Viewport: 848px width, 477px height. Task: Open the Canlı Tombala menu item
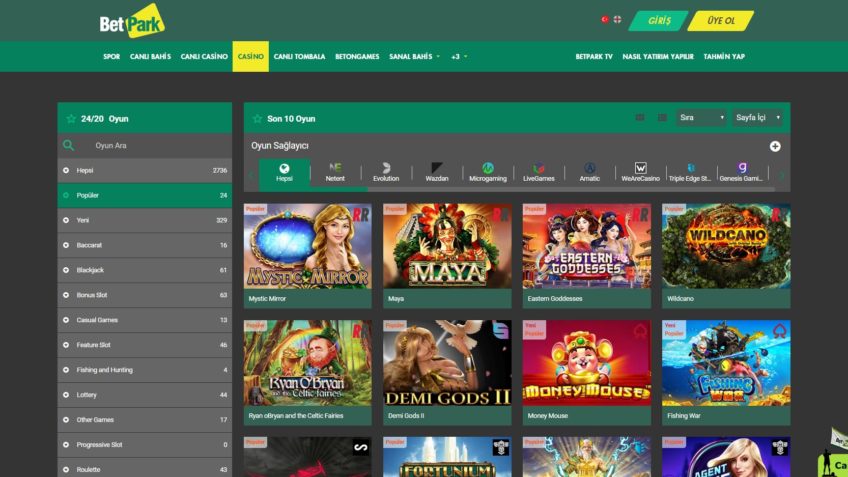click(300, 56)
